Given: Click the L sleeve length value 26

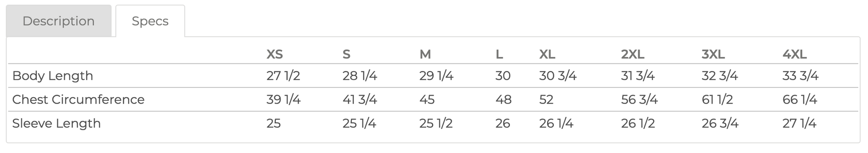Looking at the screenshot, I should pyautogui.click(x=503, y=123).
